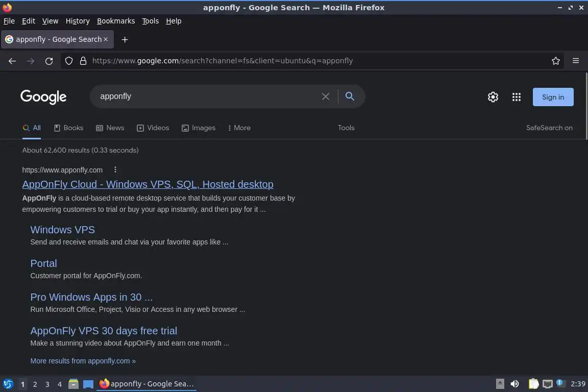Switch to workspace 2
588x392 pixels.
point(35,384)
